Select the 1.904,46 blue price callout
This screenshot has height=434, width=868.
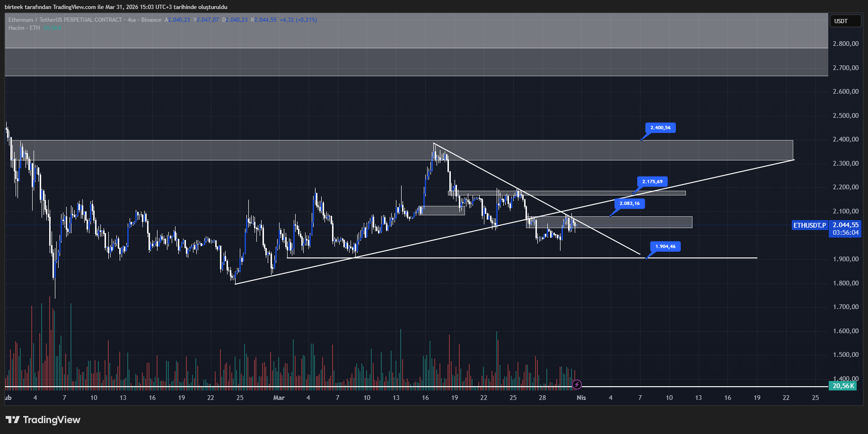point(666,247)
